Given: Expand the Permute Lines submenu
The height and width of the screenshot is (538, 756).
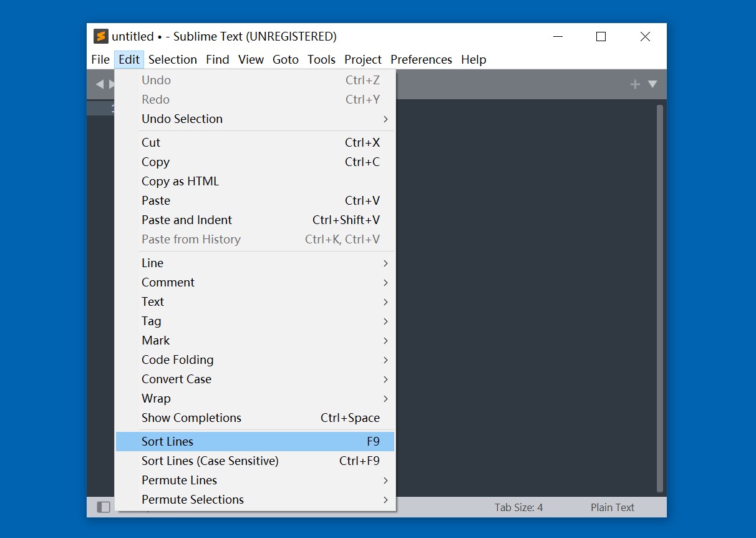Looking at the screenshot, I should [x=255, y=480].
